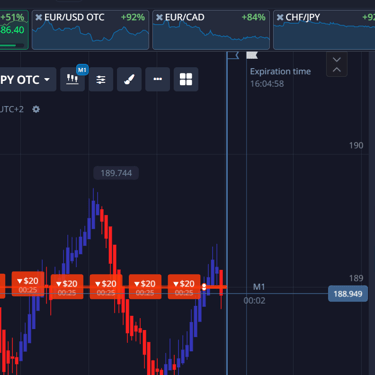The width and height of the screenshot is (375, 375).
Task: Click the 190 price axis label
Action: (x=356, y=145)
